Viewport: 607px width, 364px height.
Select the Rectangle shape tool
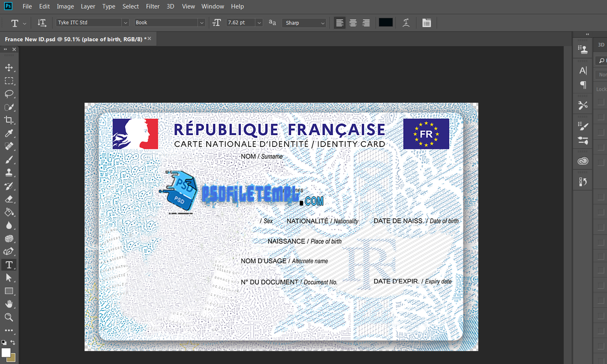[9, 291]
